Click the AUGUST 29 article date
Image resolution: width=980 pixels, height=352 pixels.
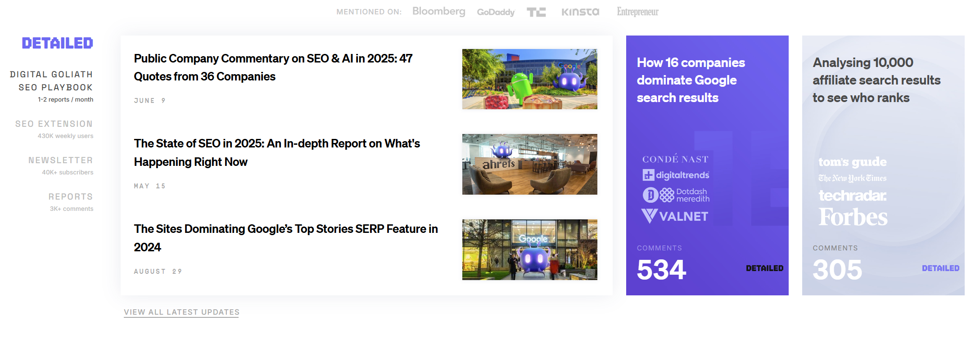tap(158, 272)
